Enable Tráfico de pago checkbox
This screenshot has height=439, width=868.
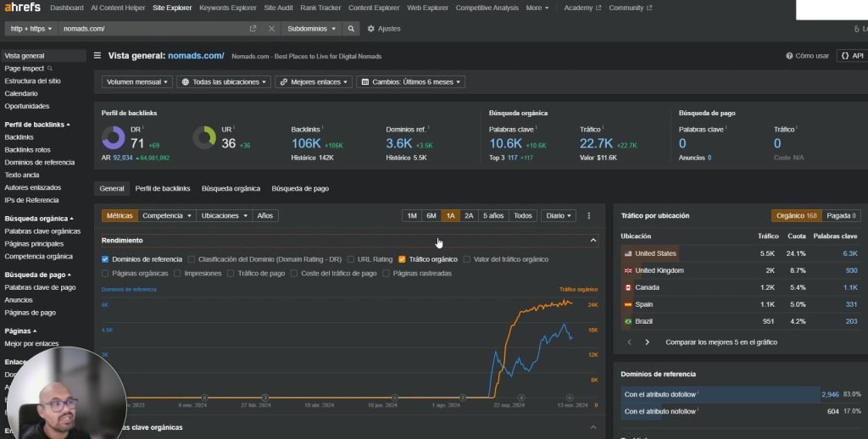pyautogui.click(x=231, y=274)
